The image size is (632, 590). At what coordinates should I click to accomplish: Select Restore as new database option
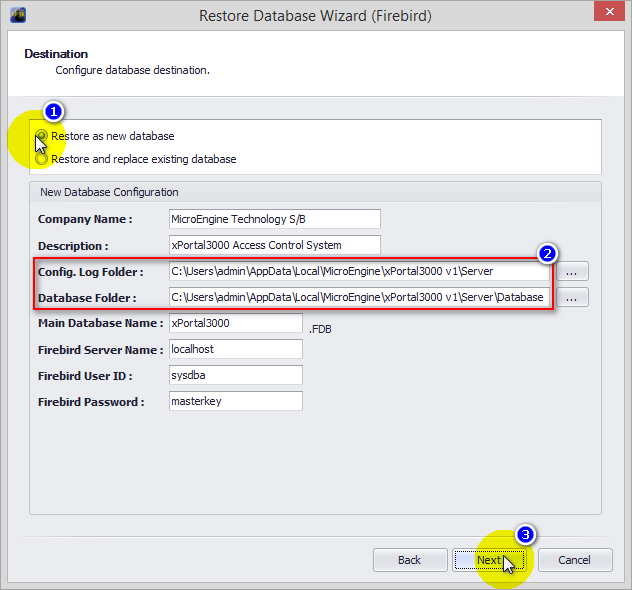pyautogui.click(x=42, y=136)
